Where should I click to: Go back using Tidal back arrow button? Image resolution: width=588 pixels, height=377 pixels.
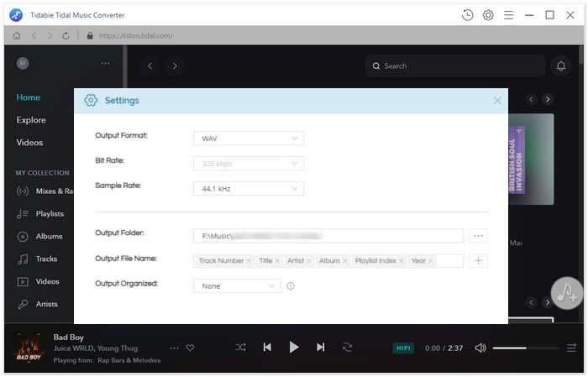(150, 66)
